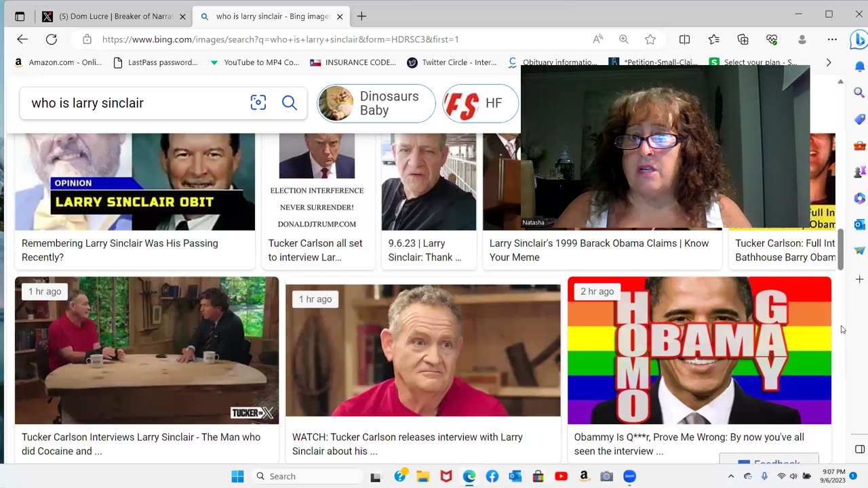The image size is (868, 488).
Task: Open the Amazon.com bookmark
Action: (x=58, y=62)
